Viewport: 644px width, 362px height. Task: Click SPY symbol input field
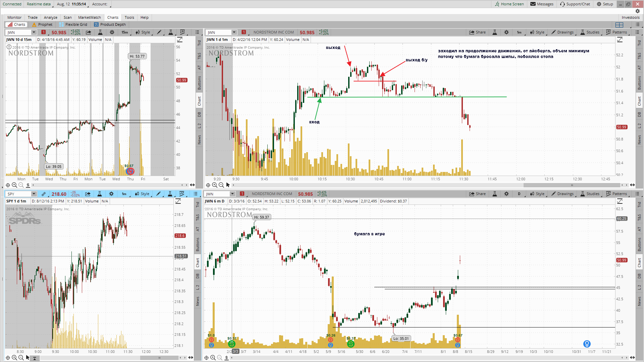click(x=19, y=194)
